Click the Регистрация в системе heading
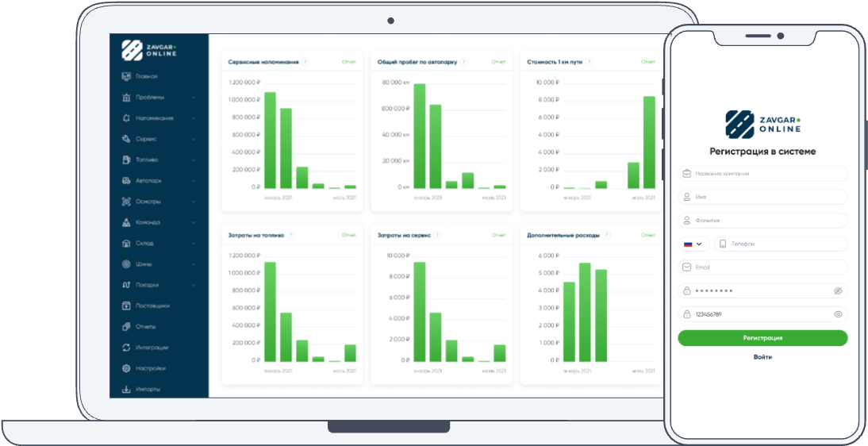This screenshot has width=868, height=446. [762, 152]
